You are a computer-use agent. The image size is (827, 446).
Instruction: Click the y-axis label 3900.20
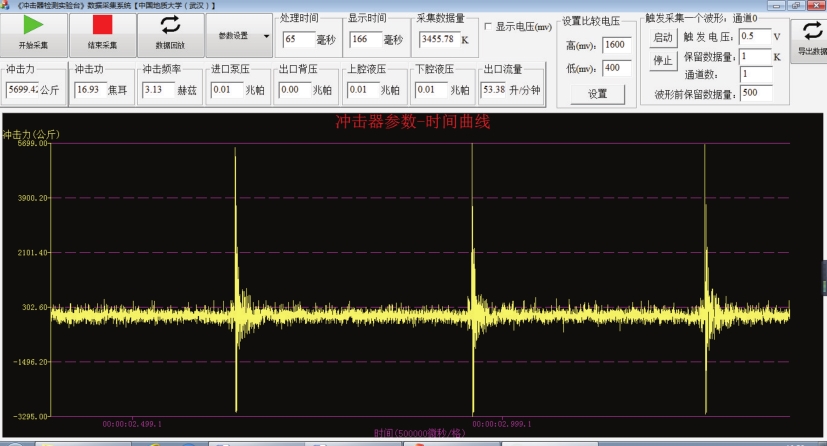coord(33,198)
